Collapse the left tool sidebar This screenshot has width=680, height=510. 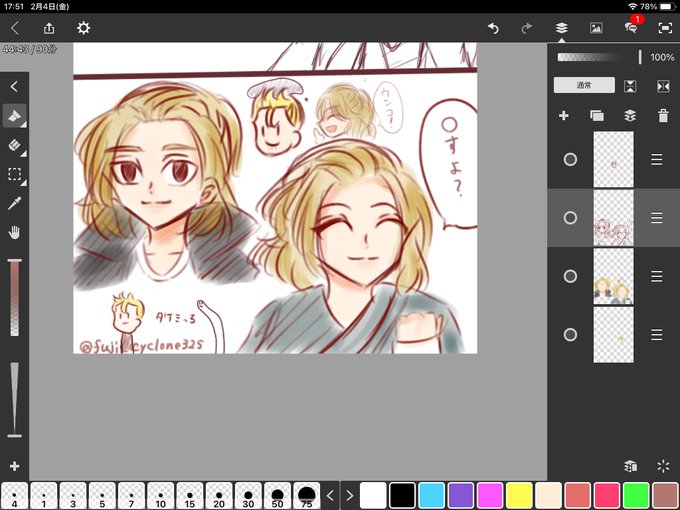pyautogui.click(x=14, y=86)
